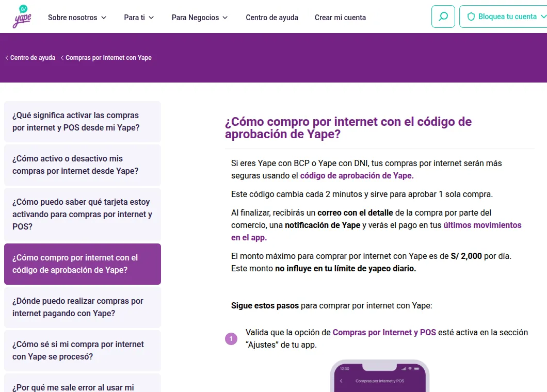This screenshot has width=547, height=392.
Task: Click the shield icon in Bloquea tu cuenta
Action: [471, 17]
